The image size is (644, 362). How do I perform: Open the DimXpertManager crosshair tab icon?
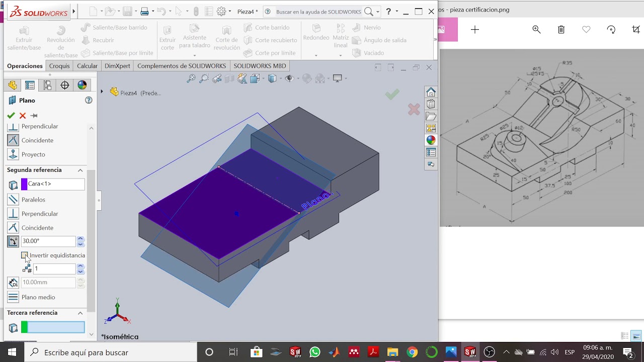click(65, 85)
